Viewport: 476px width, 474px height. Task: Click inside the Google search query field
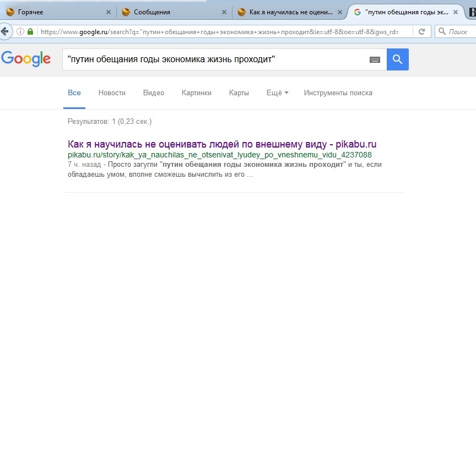pos(215,59)
